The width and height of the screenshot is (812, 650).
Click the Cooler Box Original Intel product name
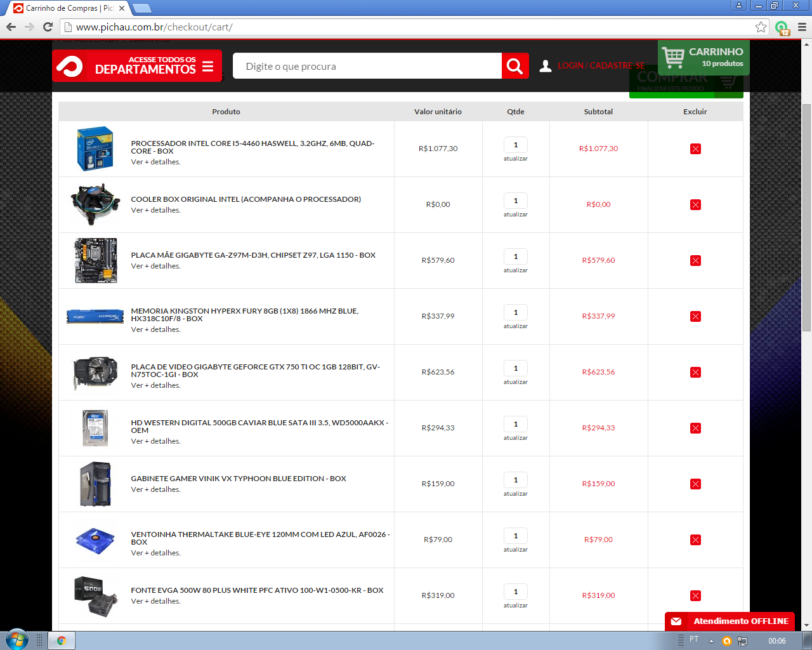coord(246,199)
